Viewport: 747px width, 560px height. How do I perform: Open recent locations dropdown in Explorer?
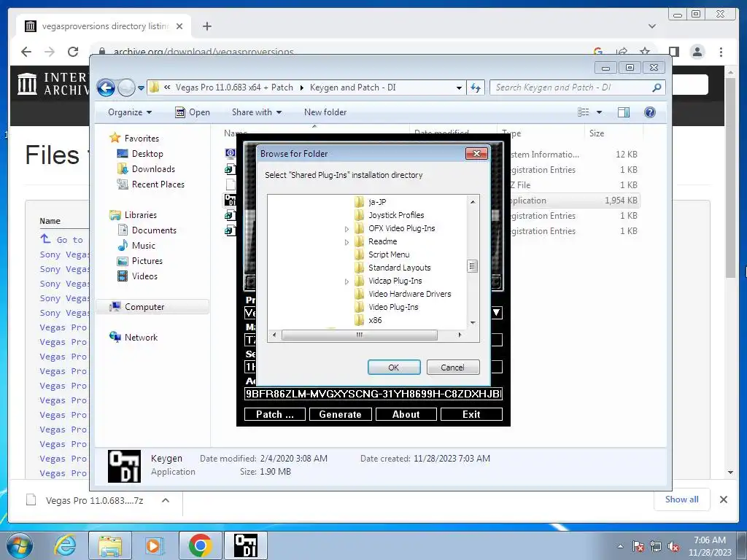click(x=141, y=88)
